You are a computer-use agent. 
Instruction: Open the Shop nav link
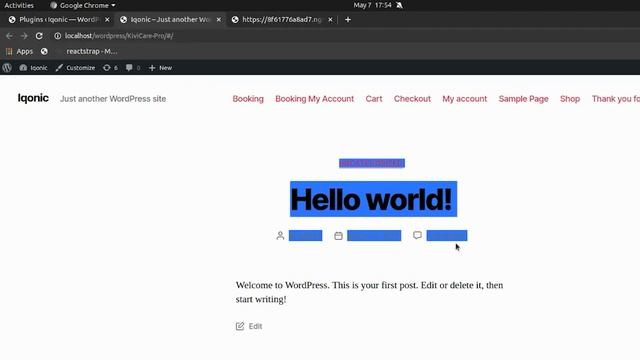(x=570, y=99)
